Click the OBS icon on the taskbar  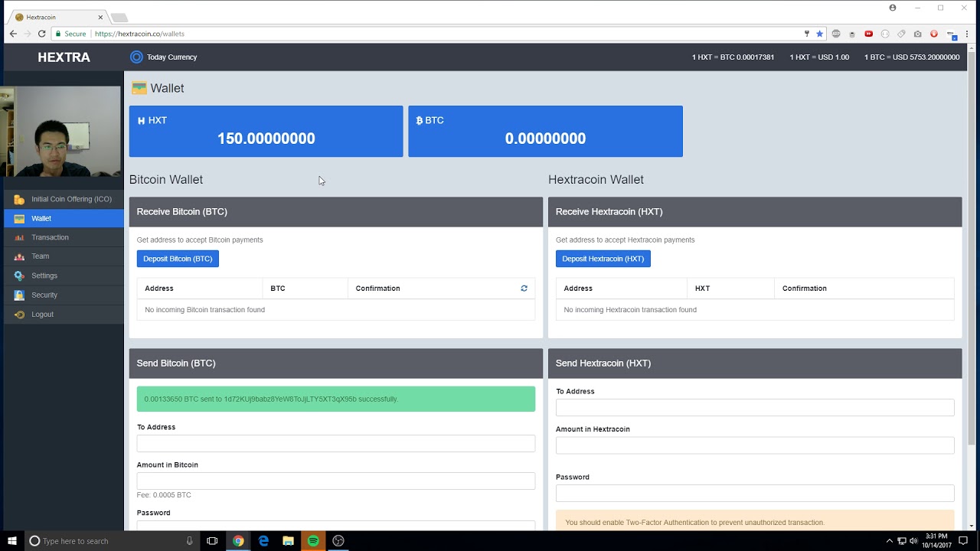338,541
